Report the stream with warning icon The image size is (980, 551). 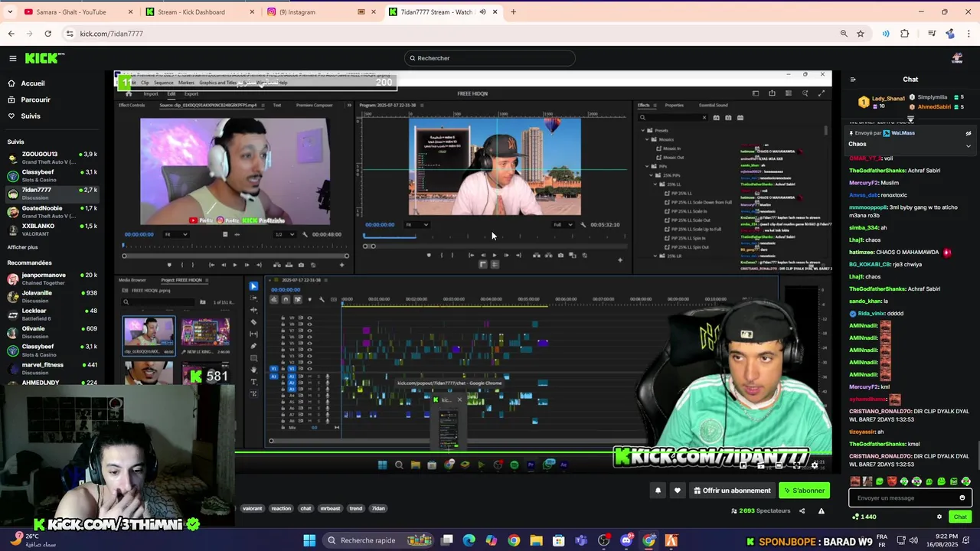[x=823, y=511]
